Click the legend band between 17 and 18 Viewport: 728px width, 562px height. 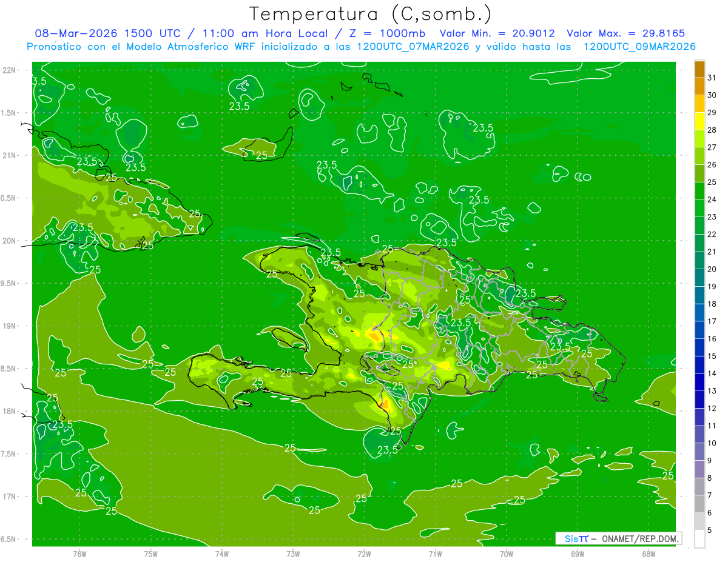[x=699, y=313]
